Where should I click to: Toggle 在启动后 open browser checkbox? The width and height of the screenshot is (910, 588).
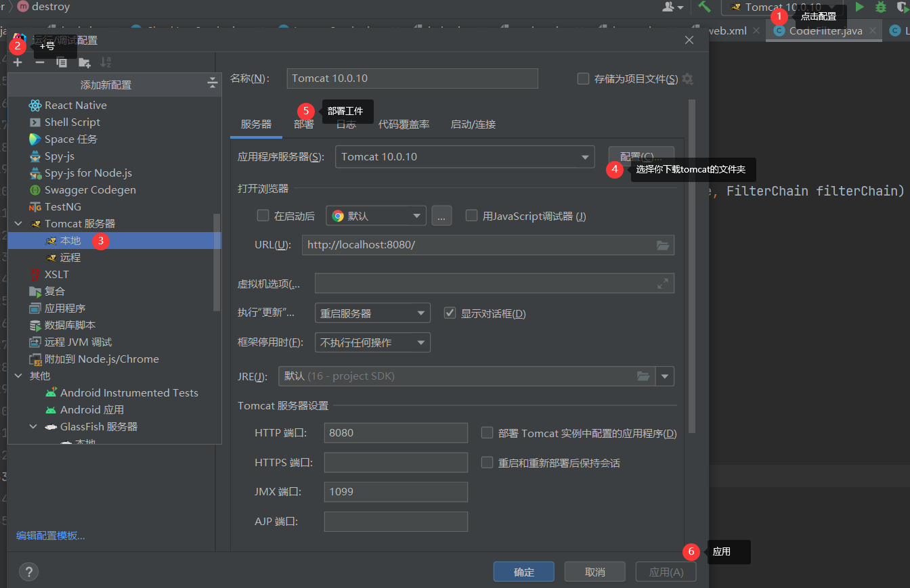(263, 216)
